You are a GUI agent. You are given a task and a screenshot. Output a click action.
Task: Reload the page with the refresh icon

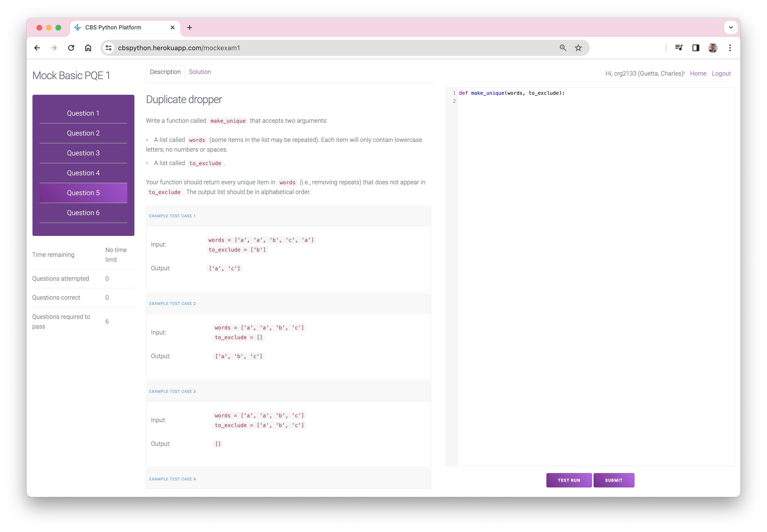(71, 48)
